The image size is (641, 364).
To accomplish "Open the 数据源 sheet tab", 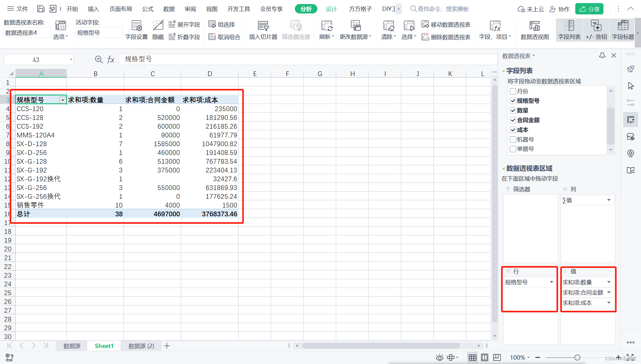I will (72, 346).
